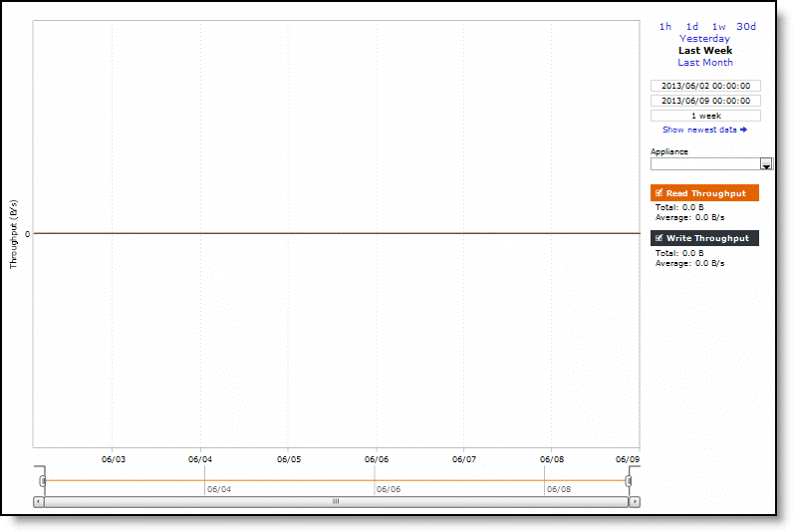
Task: Click the dark Write Throughput legend bar
Action: tap(704, 238)
